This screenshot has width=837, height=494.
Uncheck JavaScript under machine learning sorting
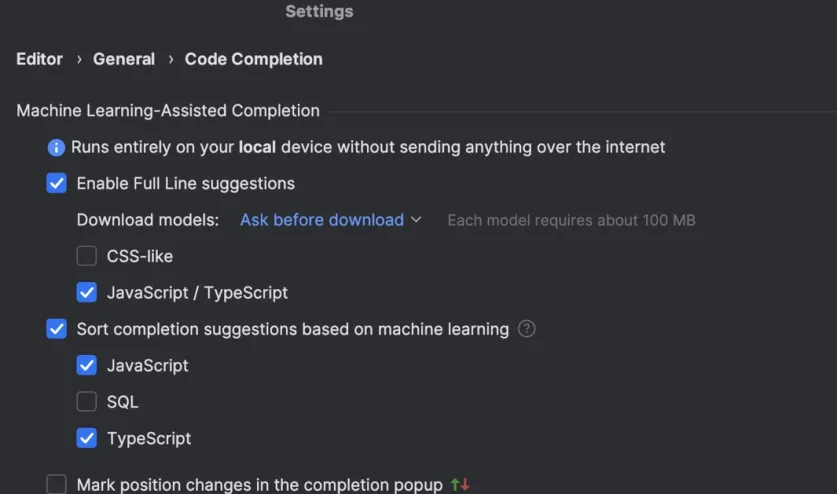coord(87,366)
